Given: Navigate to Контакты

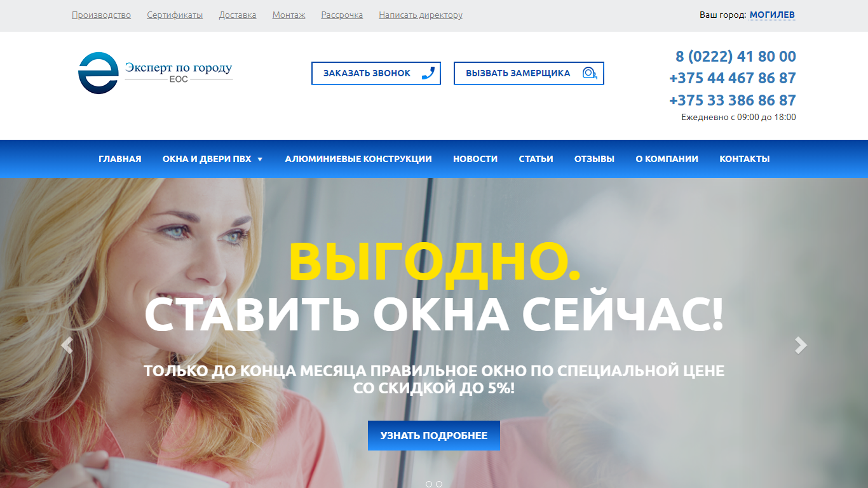Looking at the screenshot, I should click(745, 159).
